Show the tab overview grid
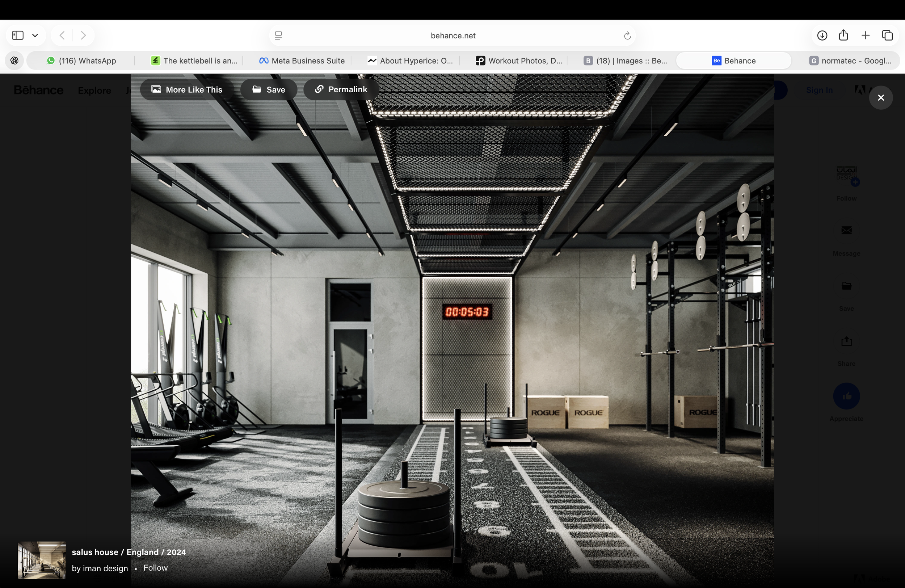 [x=888, y=35]
